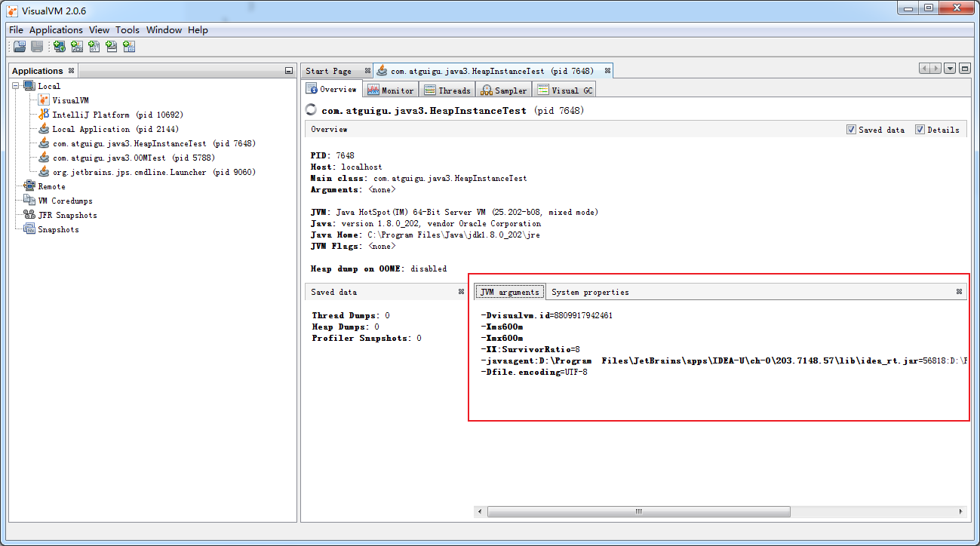Screen dimensions: 980x546
Task: Close the Start Page tab
Action: tap(367, 71)
